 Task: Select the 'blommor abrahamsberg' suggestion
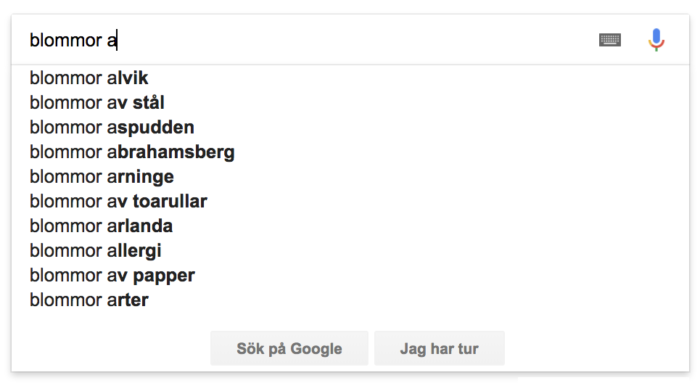coord(350,152)
